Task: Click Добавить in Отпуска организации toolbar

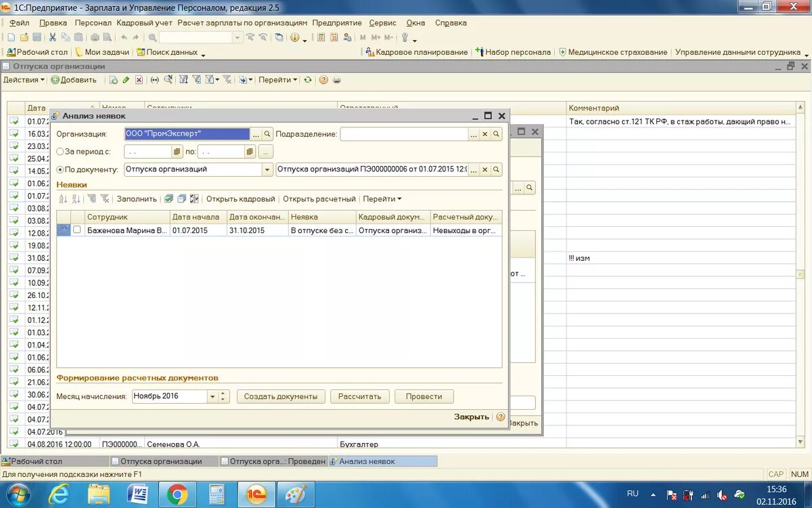Action: click(x=74, y=80)
